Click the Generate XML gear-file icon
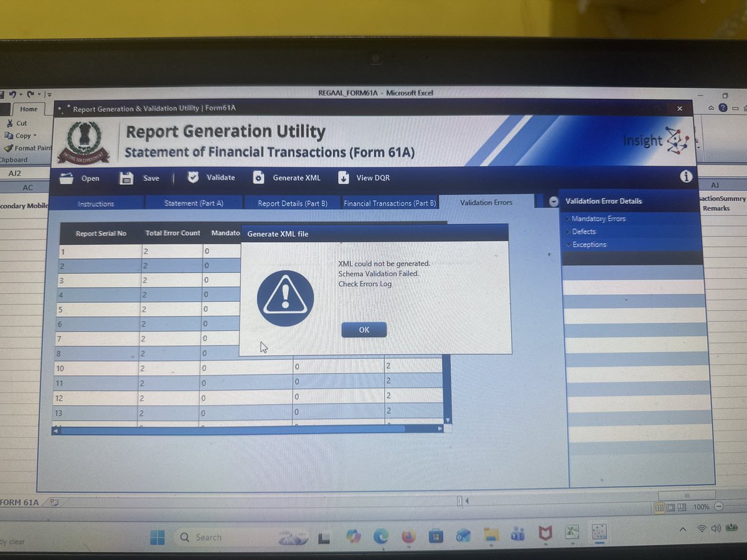Viewport: 747px width, 560px height. coord(259,178)
